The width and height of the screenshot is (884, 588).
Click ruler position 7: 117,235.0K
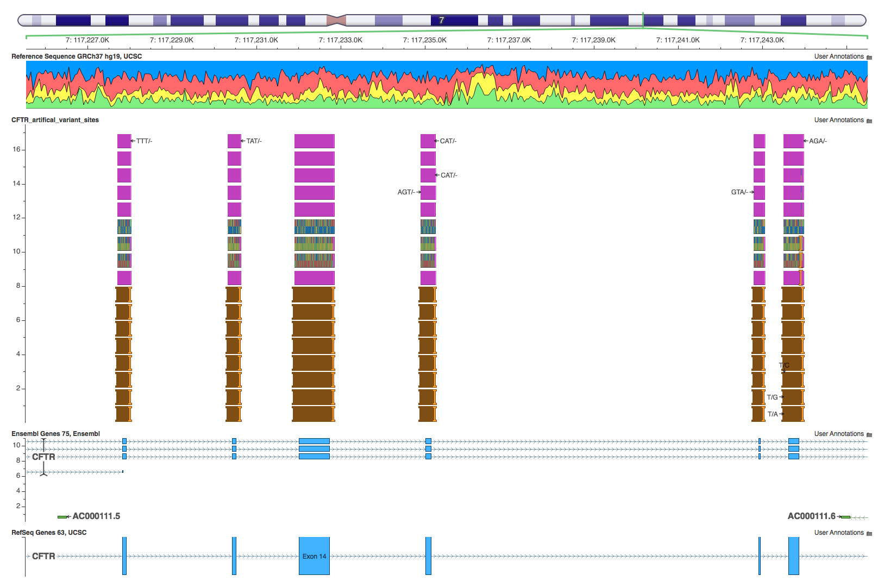[x=425, y=40]
